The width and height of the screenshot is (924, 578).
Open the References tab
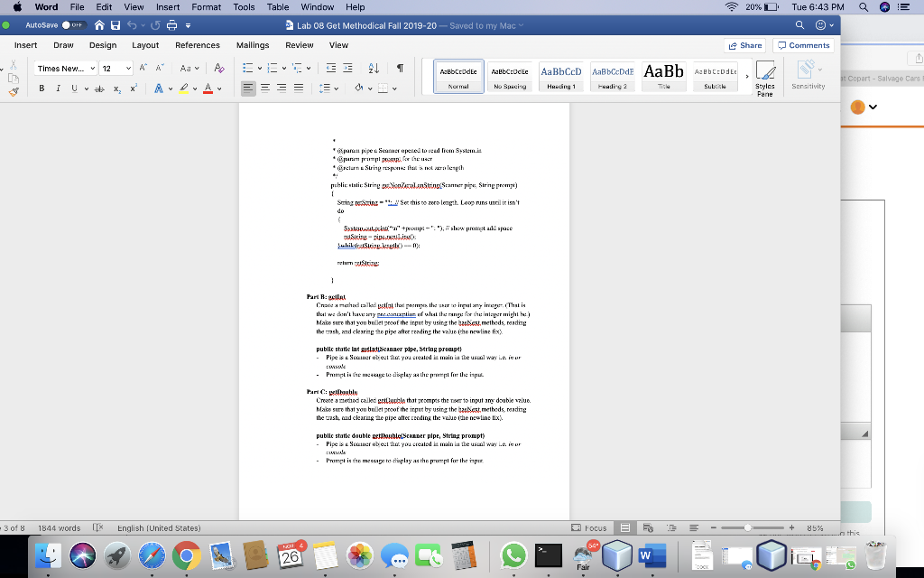point(198,45)
